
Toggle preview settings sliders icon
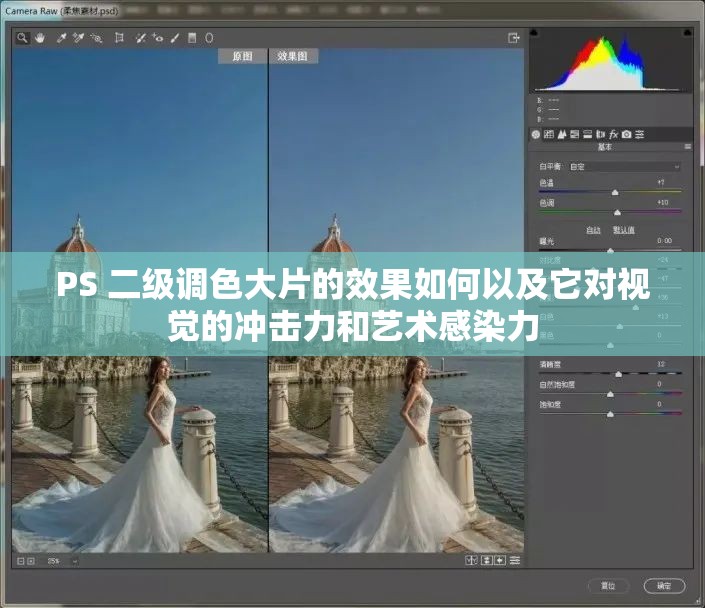click(515, 560)
